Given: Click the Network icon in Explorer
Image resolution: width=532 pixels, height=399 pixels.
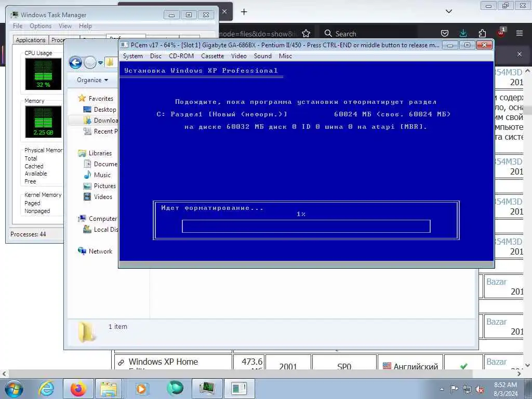Looking at the screenshot, I should coord(82,251).
